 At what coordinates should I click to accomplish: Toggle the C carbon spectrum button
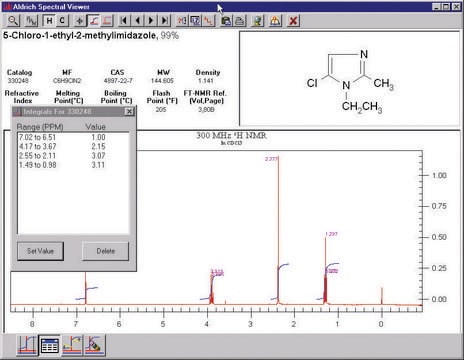[62, 21]
